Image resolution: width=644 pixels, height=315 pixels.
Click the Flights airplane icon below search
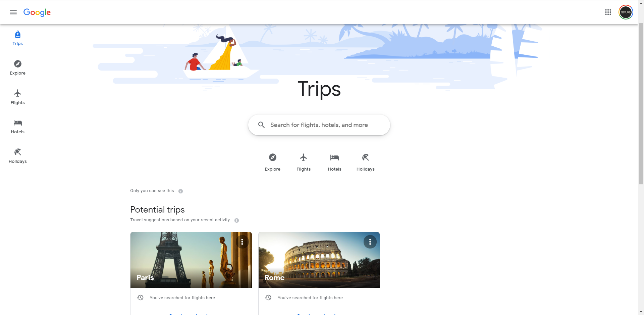pyautogui.click(x=303, y=157)
